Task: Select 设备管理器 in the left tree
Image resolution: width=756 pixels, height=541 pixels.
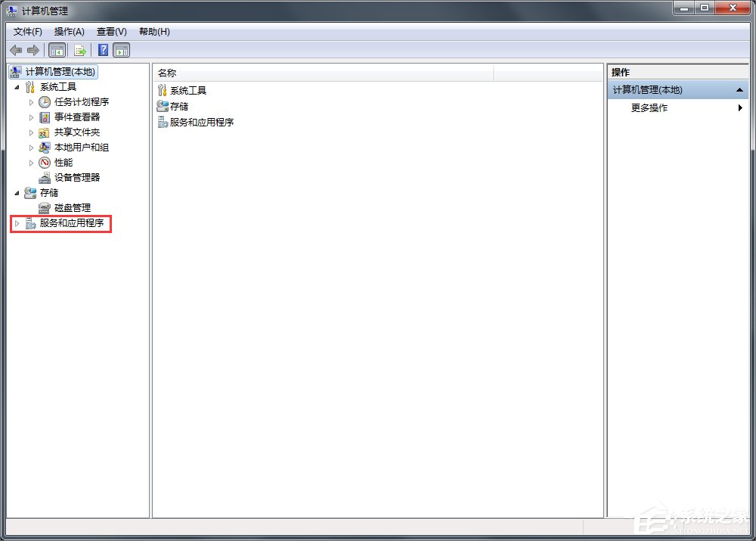Action: click(x=72, y=177)
